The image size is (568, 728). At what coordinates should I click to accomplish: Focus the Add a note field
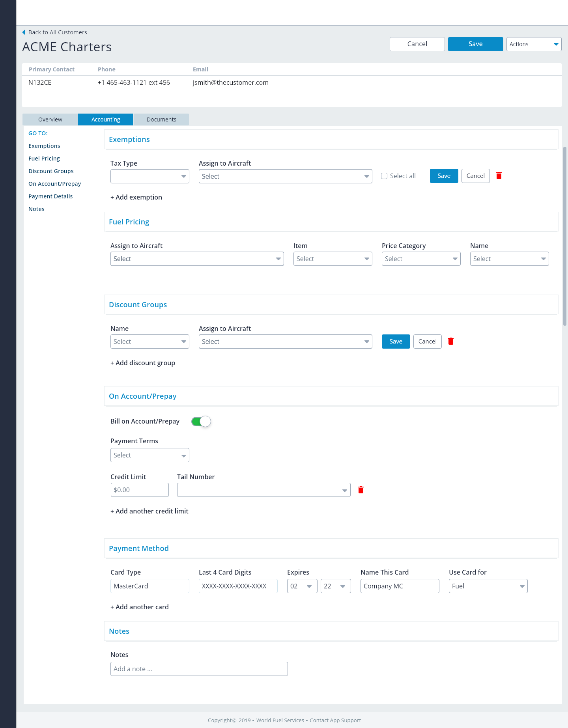(x=199, y=669)
